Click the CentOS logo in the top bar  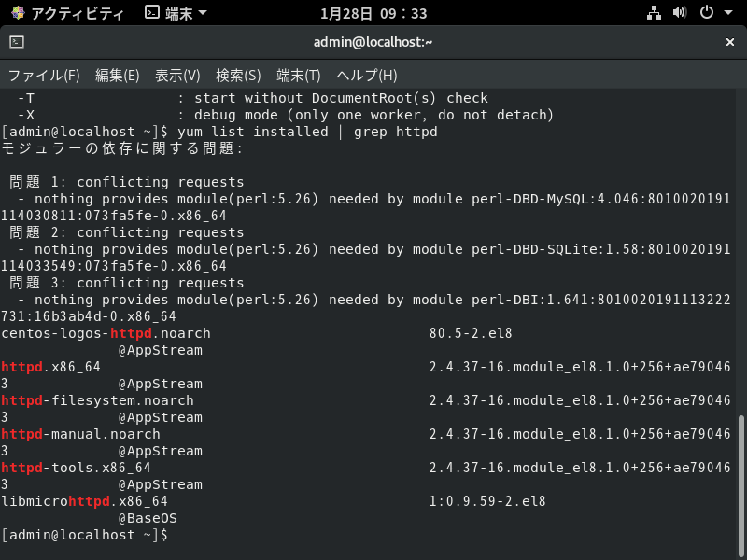18,13
